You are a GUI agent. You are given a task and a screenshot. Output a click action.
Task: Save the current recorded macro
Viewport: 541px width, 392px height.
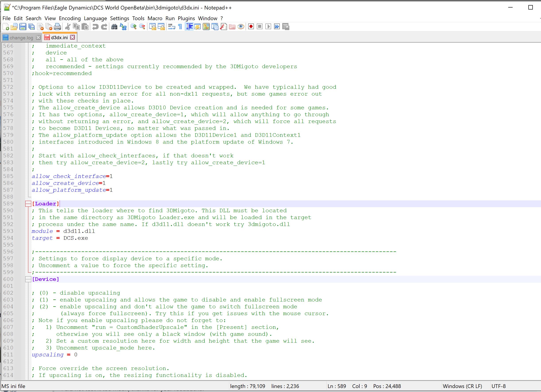pos(286,27)
